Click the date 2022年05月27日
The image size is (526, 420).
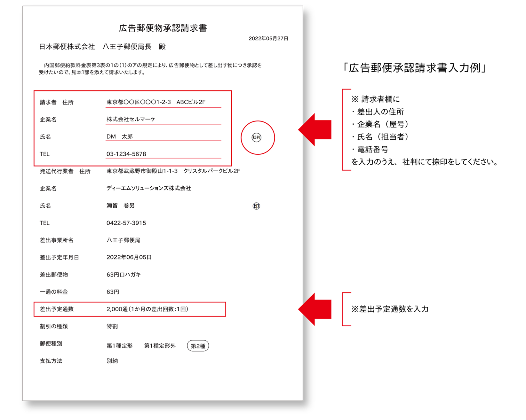[269, 38]
